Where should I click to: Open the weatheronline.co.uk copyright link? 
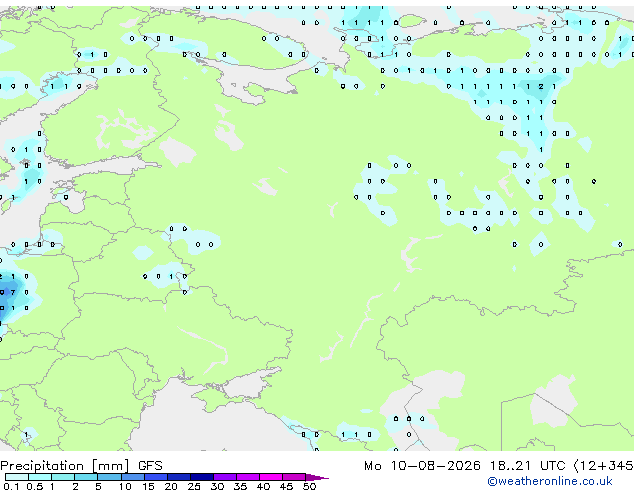[x=550, y=481]
